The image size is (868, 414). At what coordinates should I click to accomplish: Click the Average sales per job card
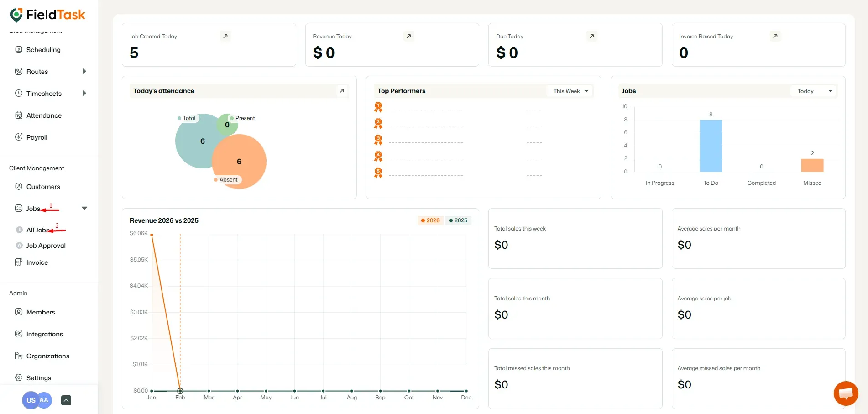(x=758, y=308)
